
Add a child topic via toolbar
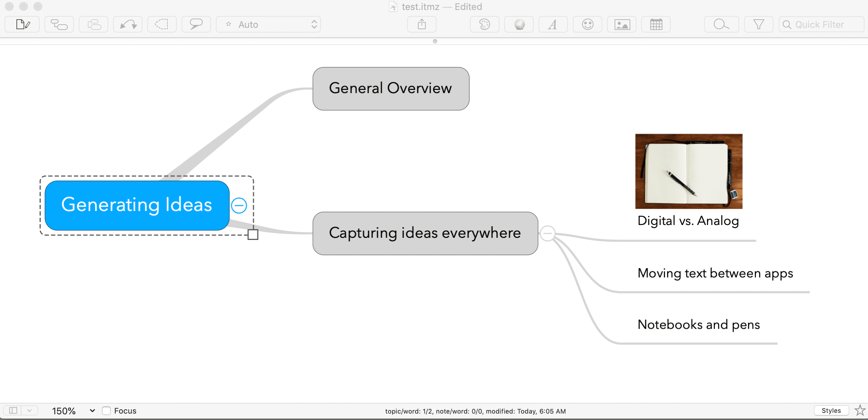coord(59,25)
